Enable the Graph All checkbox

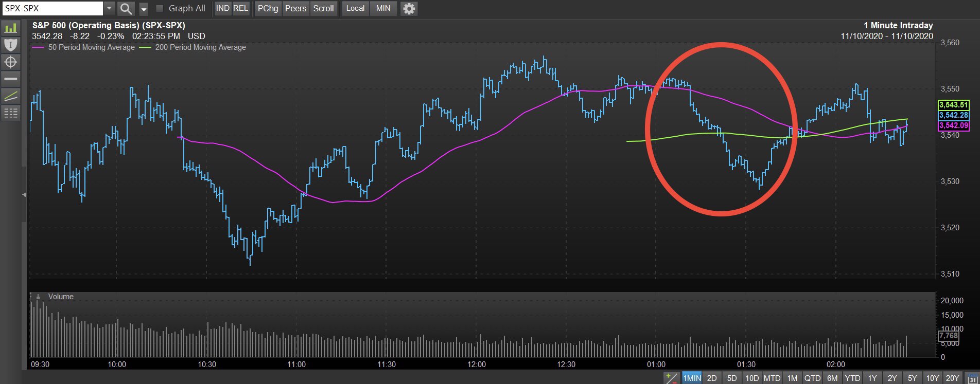(160, 8)
